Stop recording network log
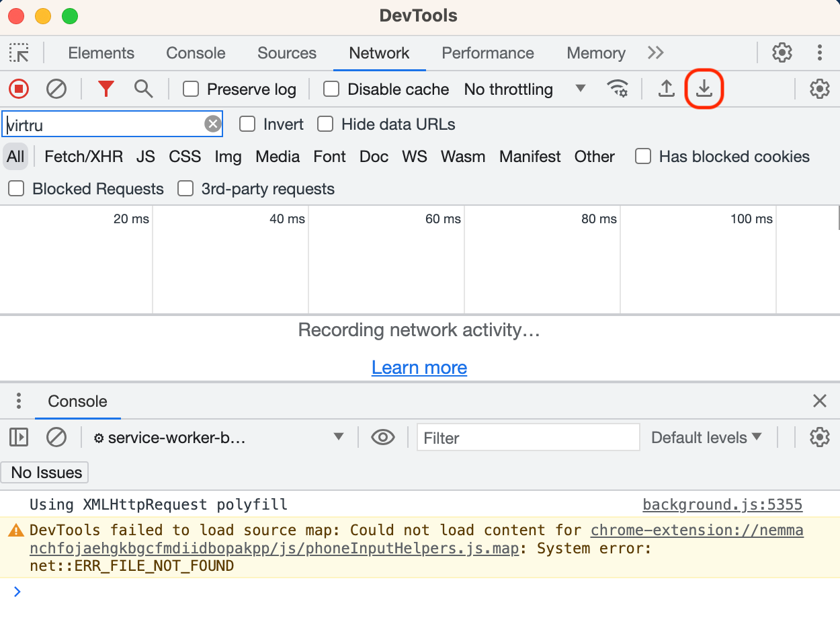840x628 pixels. tap(18, 89)
